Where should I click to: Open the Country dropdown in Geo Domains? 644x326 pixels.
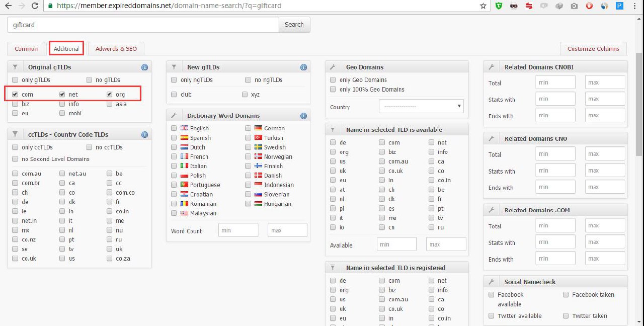coord(421,107)
